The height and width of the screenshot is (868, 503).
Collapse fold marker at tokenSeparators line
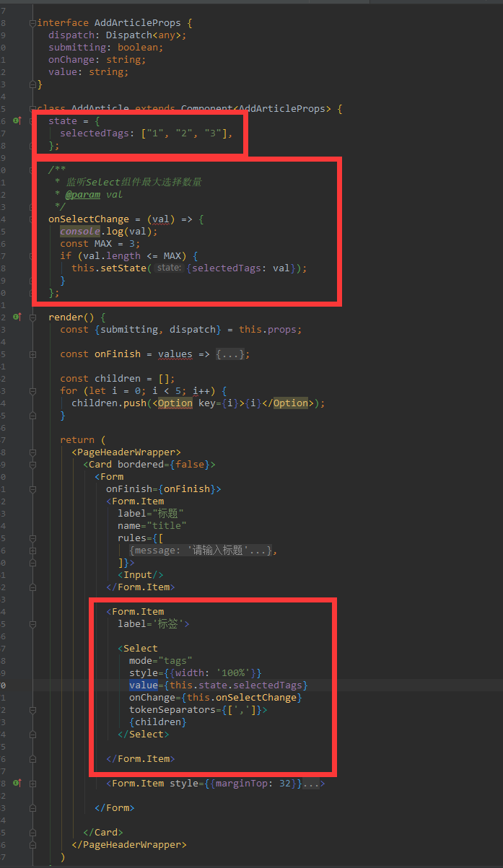point(33,709)
